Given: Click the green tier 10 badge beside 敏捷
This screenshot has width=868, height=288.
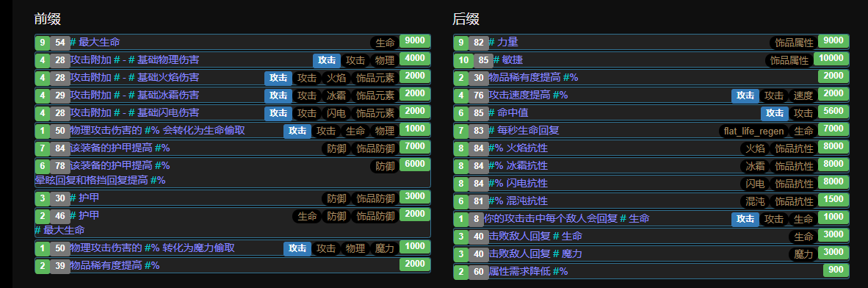Looking at the screenshot, I should [463, 60].
